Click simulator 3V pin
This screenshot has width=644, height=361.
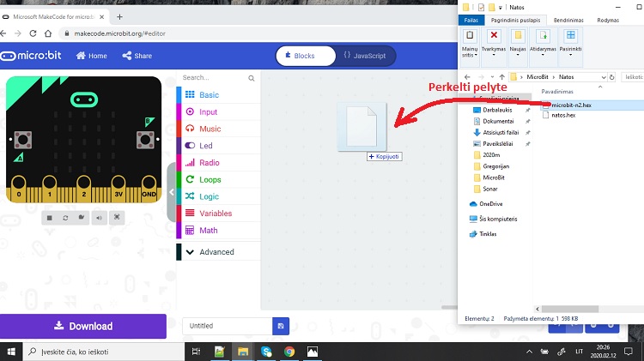click(118, 189)
